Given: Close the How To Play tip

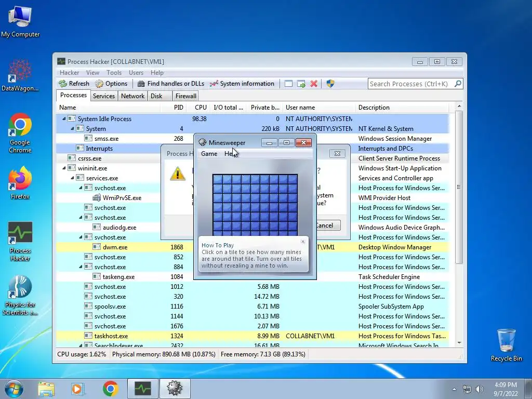Looking at the screenshot, I should click(303, 242).
